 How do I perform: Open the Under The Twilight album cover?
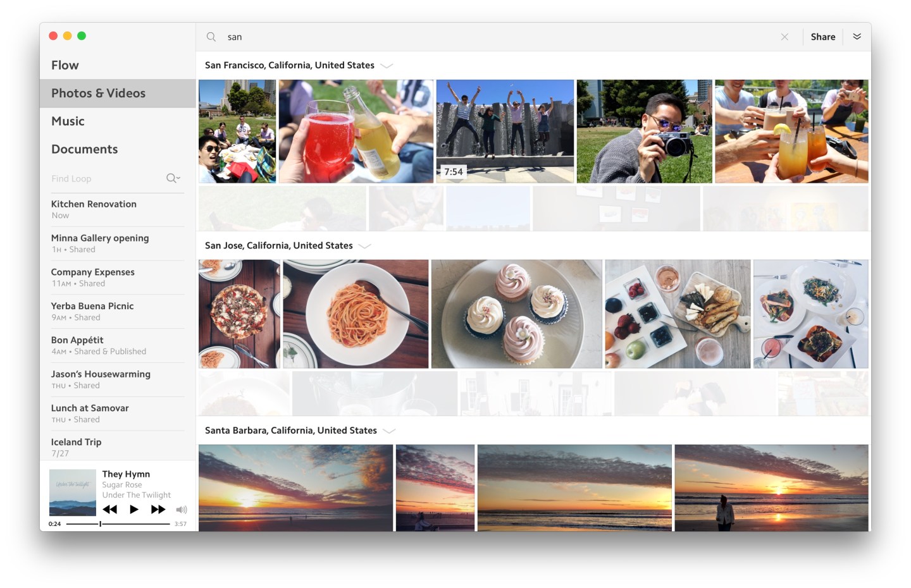73,493
